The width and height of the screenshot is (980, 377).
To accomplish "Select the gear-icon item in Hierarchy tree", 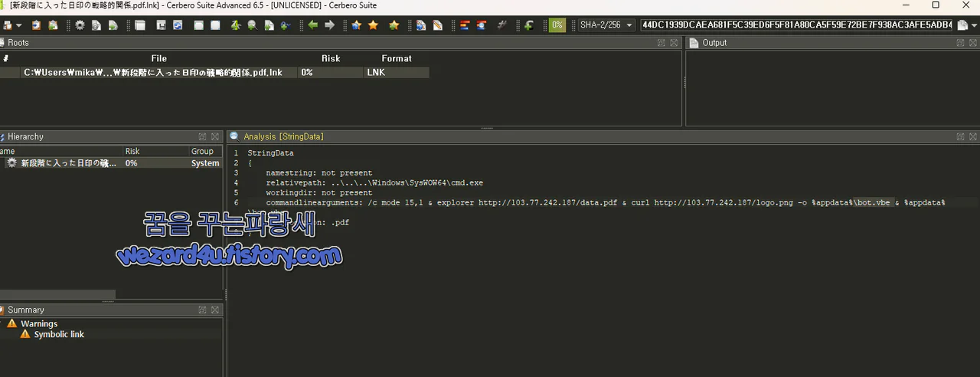I will click(63, 163).
